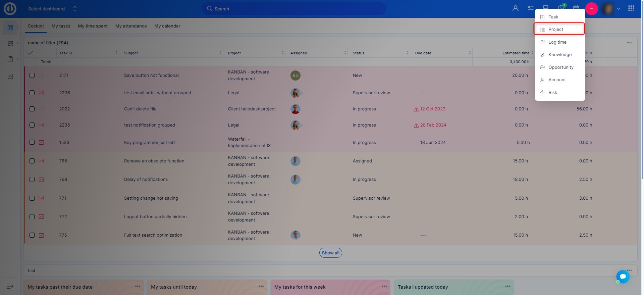
Task: Click the pink round quick-add button
Action: coord(591,9)
